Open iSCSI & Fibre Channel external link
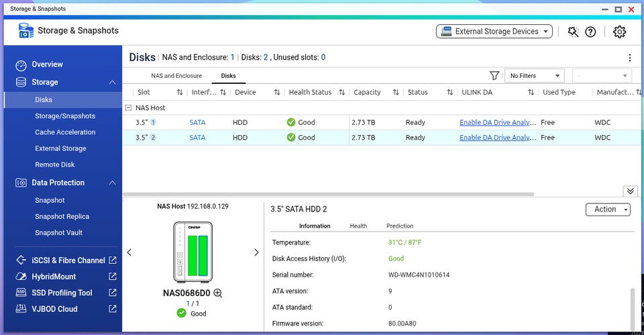644x335 pixels. 112,260
